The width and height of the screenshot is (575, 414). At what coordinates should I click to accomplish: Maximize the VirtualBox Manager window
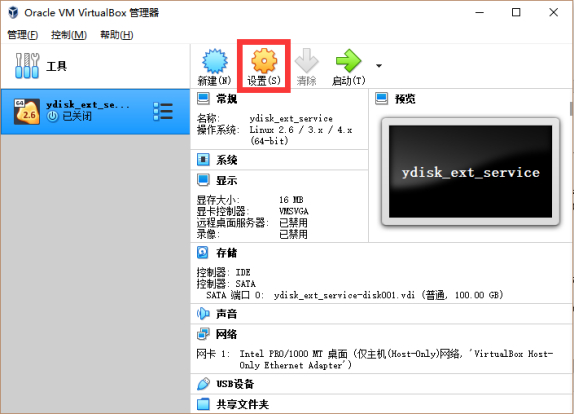click(516, 12)
